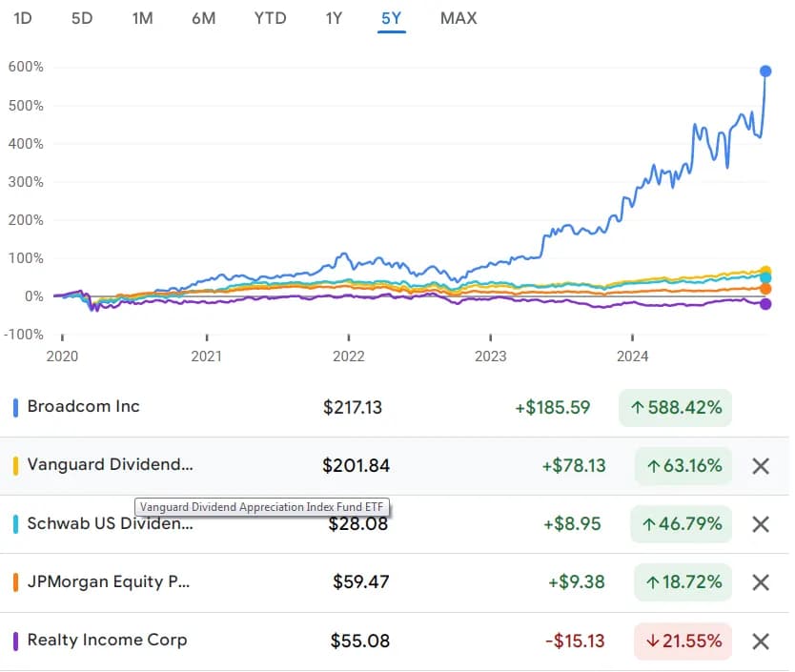
Task: Remove Vanguard Dividend row with X icon
Action: pos(760,466)
